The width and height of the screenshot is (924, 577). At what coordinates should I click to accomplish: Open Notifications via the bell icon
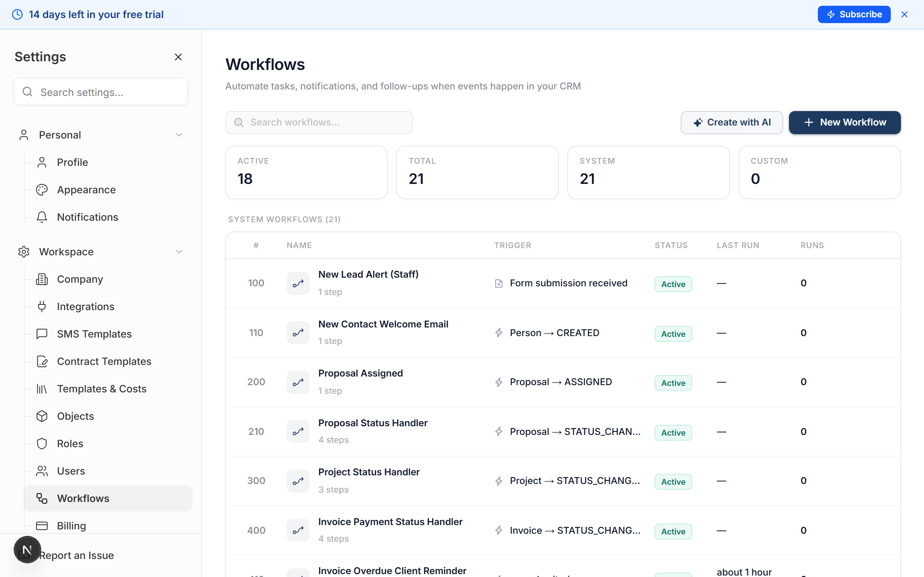(42, 217)
